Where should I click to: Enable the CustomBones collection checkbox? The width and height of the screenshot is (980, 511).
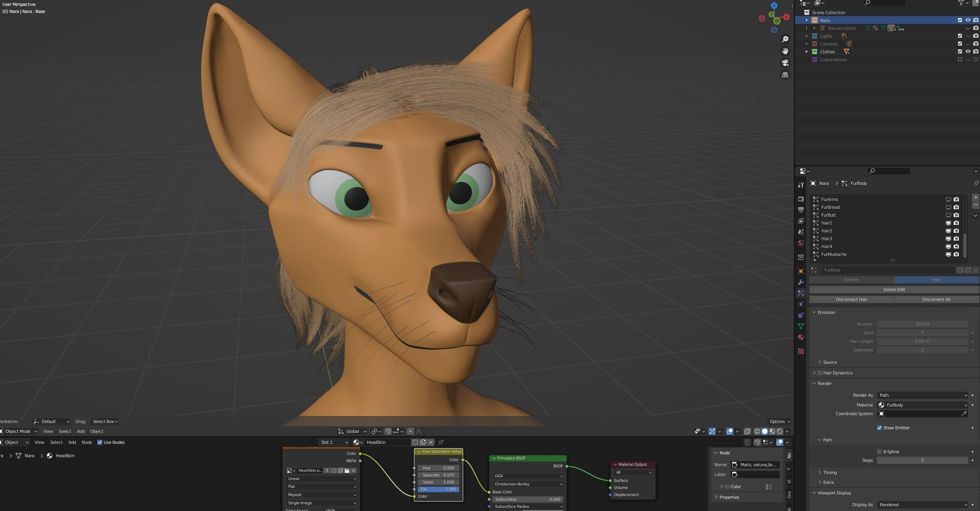[x=960, y=60]
